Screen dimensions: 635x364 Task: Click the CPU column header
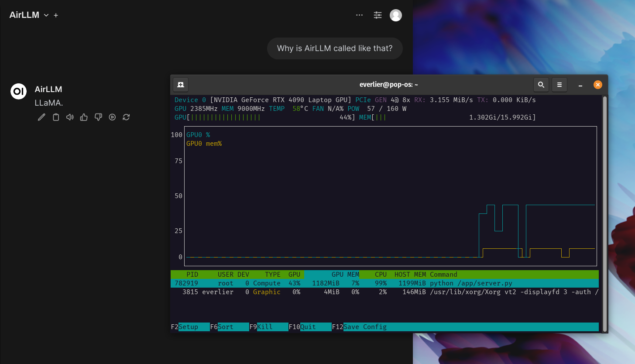point(381,275)
